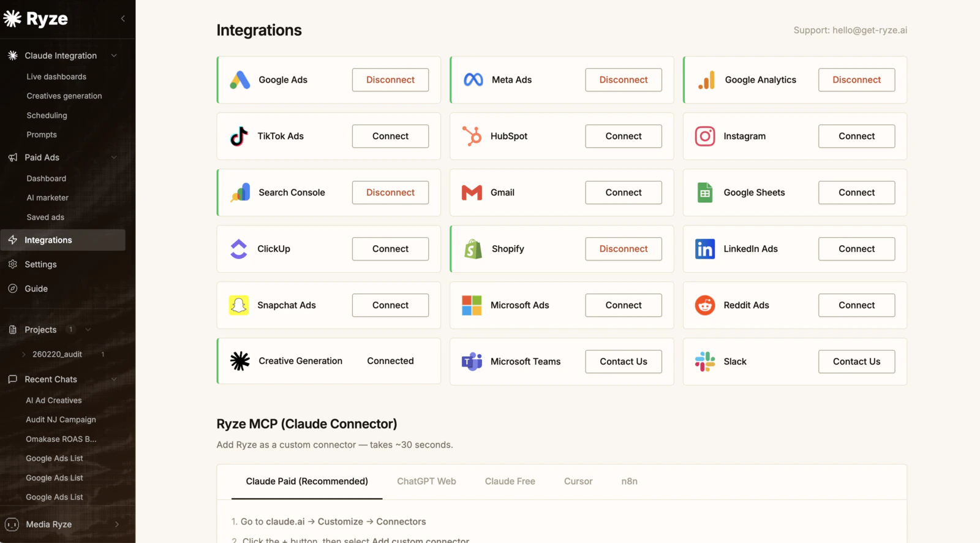Click the Creative Generation asterisk icon
Viewport: 980px width, 543px height.
[x=239, y=361]
